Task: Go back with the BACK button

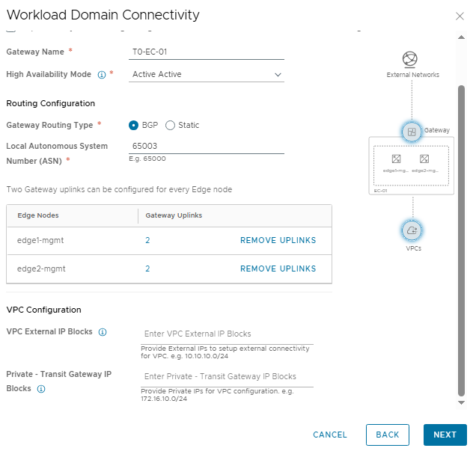Action: (x=387, y=435)
